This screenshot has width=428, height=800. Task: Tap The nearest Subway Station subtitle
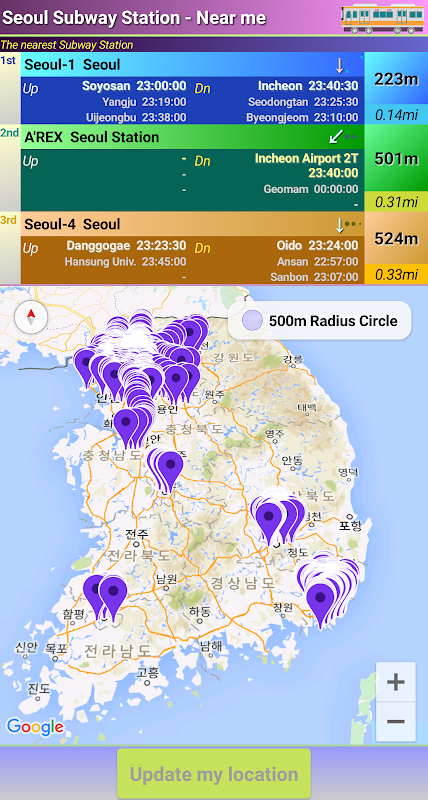pos(67,45)
